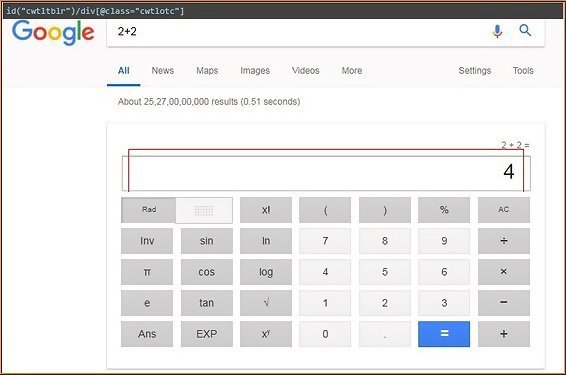Viewport: 566px width, 375px height.
Task: Click the multiplication operator key
Action: pyautogui.click(x=504, y=272)
